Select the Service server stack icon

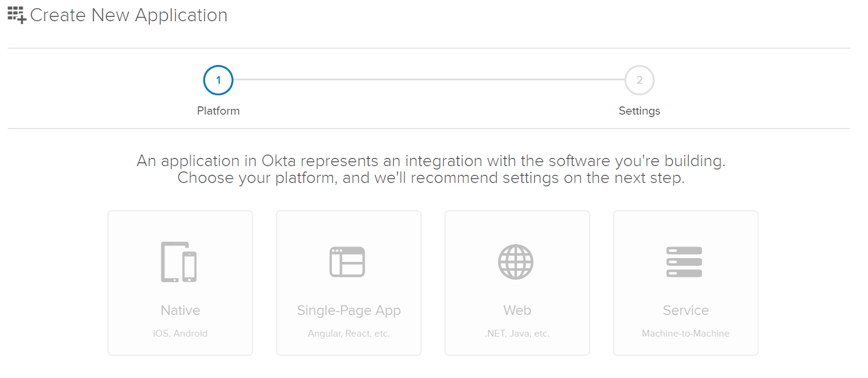[684, 262]
